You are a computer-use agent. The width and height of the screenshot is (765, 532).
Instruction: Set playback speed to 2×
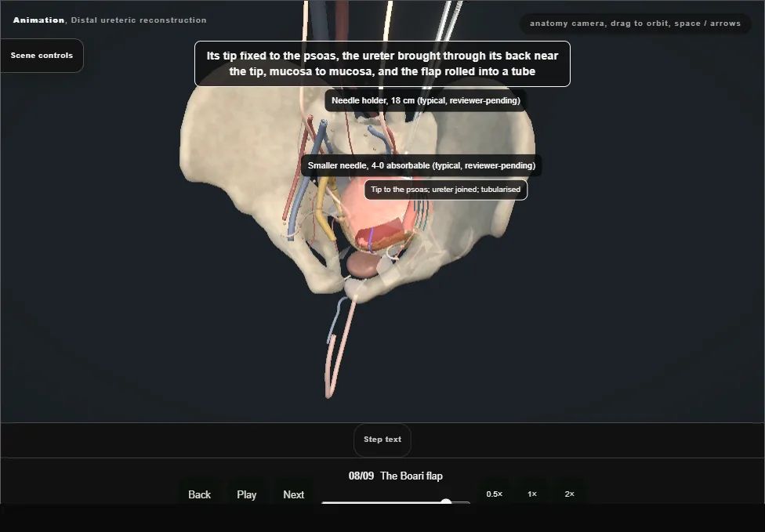click(569, 494)
